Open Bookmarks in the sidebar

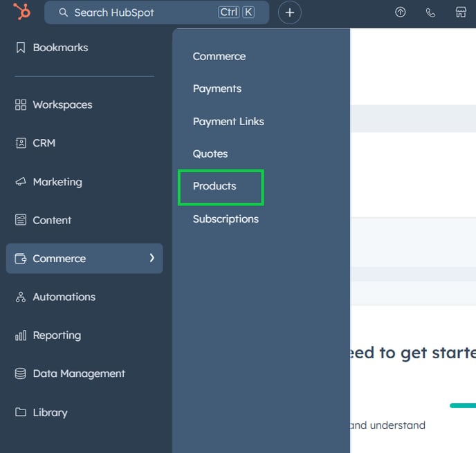(60, 48)
